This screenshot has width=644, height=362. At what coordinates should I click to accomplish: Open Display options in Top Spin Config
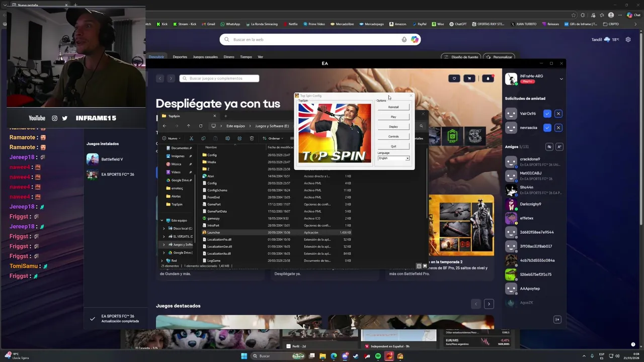pyautogui.click(x=393, y=127)
